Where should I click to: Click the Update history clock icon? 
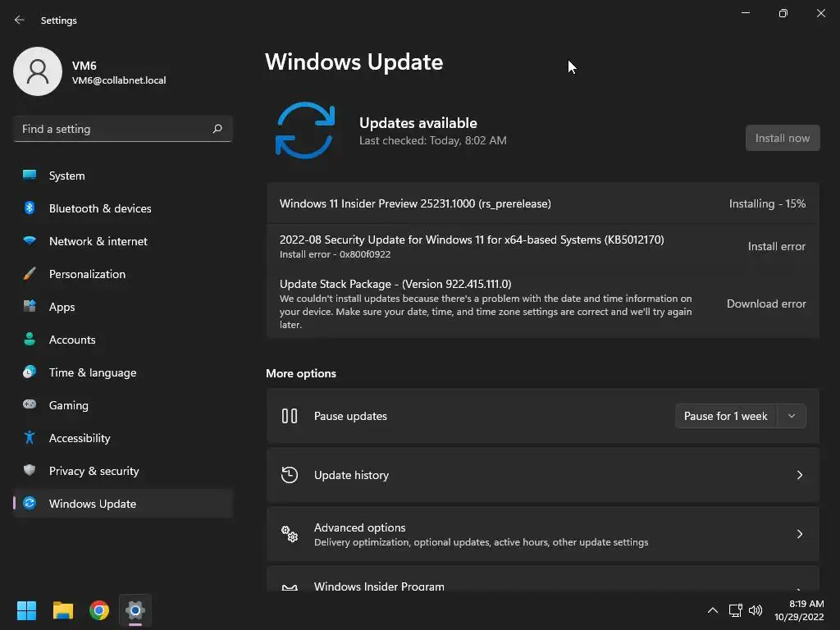click(x=290, y=475)
